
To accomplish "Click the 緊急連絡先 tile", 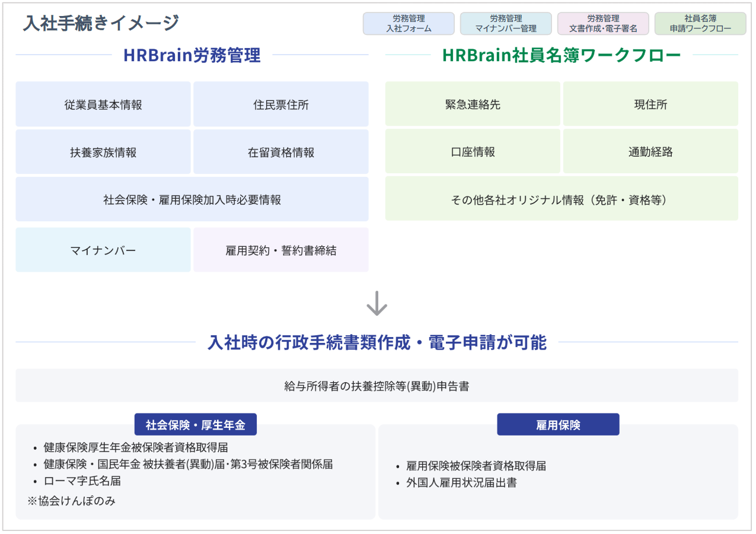I will click(473, 104).
